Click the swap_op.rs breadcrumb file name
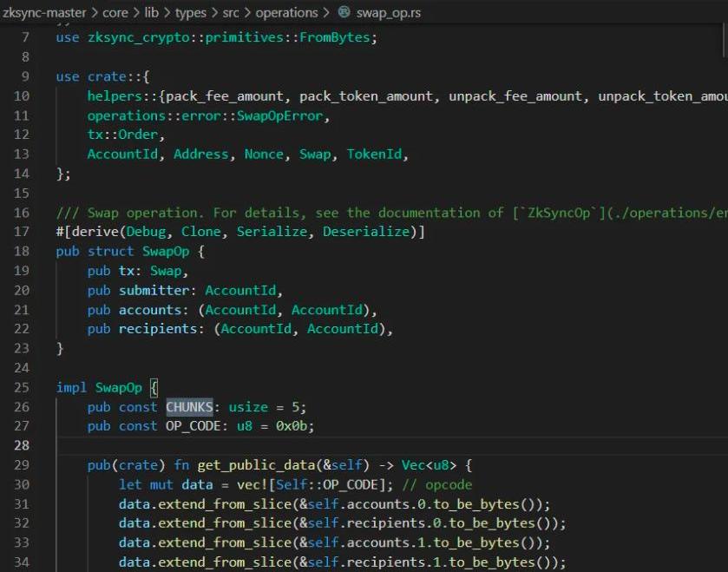Image resolution: width=728 pixels, height=572 pixels. (x=390, y=13)
